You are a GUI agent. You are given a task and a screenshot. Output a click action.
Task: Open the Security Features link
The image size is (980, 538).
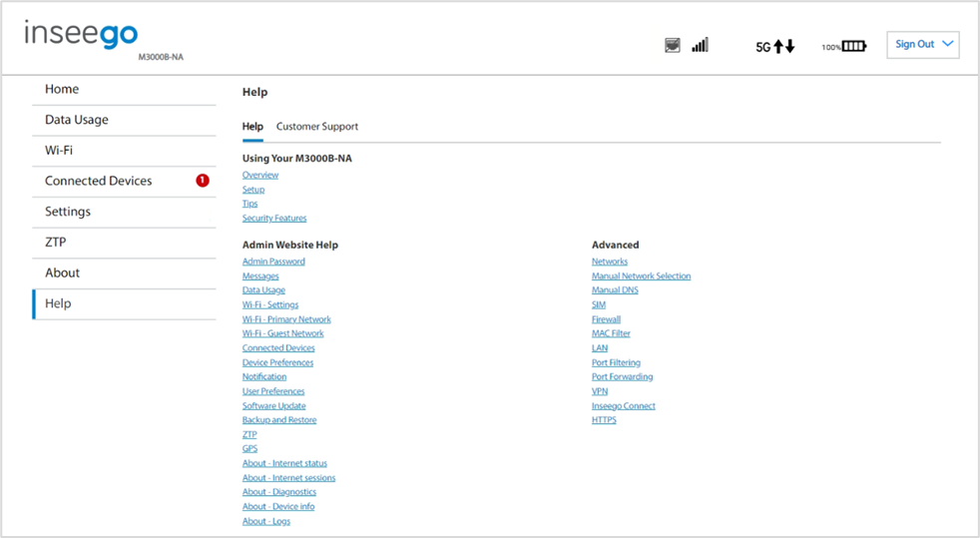point(274,218)
